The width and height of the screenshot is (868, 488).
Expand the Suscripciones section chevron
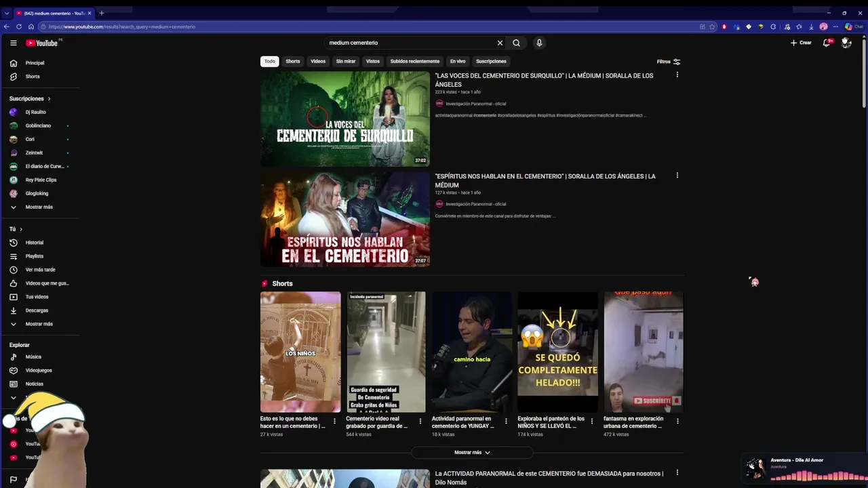(x=49, y=99)
